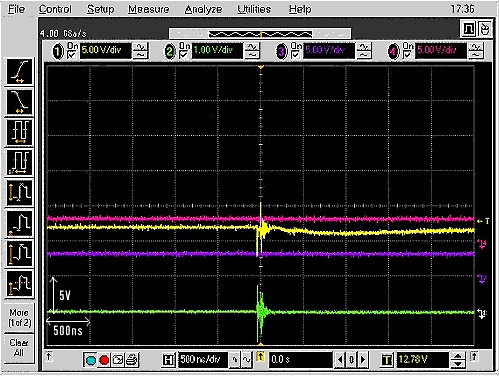Viewport: 499px width, 376px height.
Task: Click the channel 1 number button
Action: point(58,51)
